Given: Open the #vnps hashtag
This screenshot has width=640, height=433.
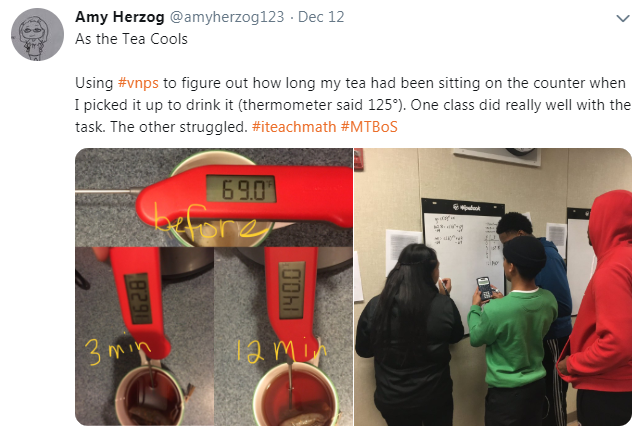Looking at the screenshot, I should tap(138, 83).
